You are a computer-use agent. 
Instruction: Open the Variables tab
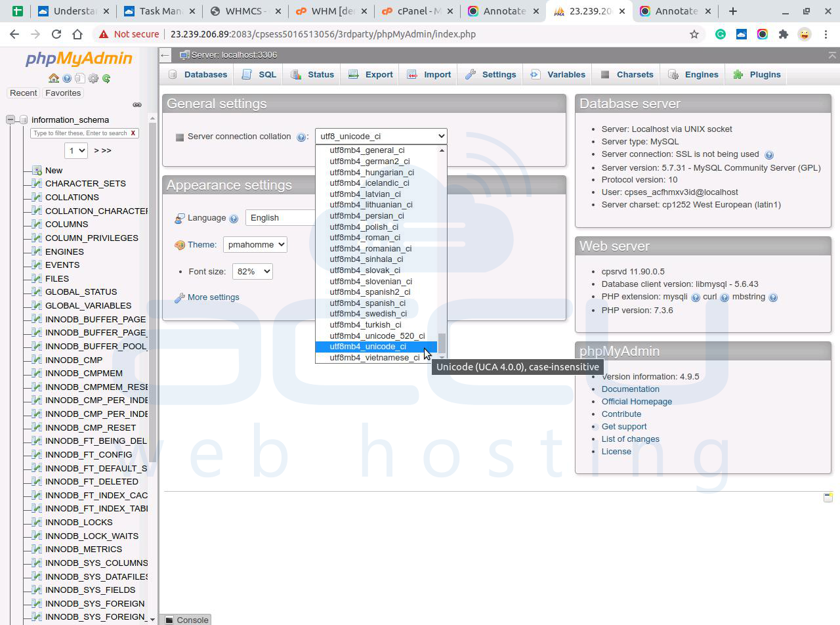(x=558, y=75)
